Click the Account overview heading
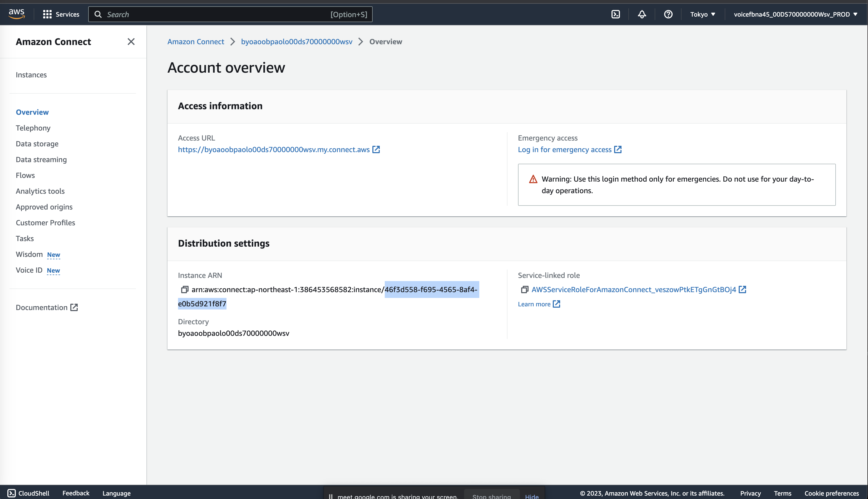This screenshot has width=868, height=499. pyautogui.click(x=226, y=68)
